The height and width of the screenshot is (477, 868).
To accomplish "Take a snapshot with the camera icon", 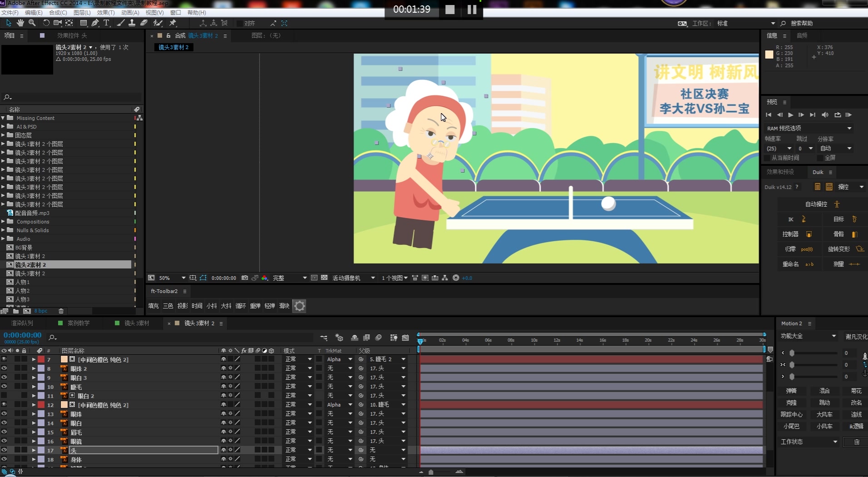I will point(245,278).
